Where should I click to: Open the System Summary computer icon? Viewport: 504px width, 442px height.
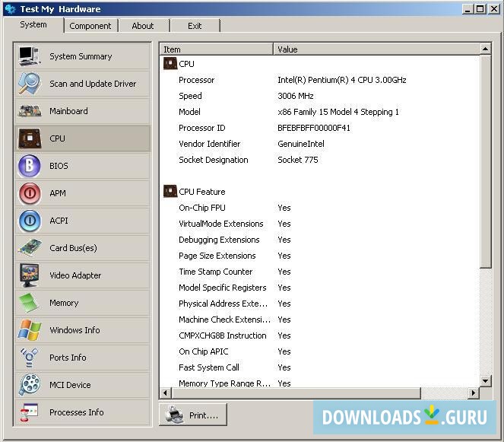29,56
